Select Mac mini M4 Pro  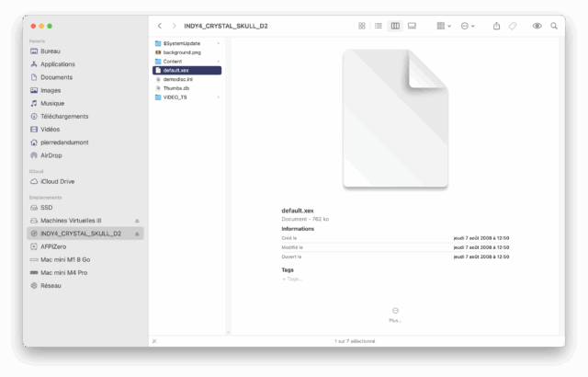(85, 272)
